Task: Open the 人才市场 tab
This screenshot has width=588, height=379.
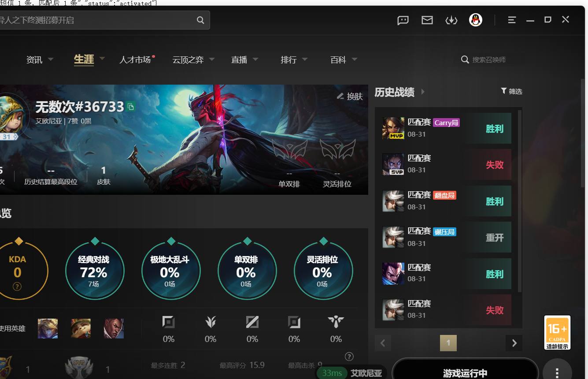Action: 135,59
